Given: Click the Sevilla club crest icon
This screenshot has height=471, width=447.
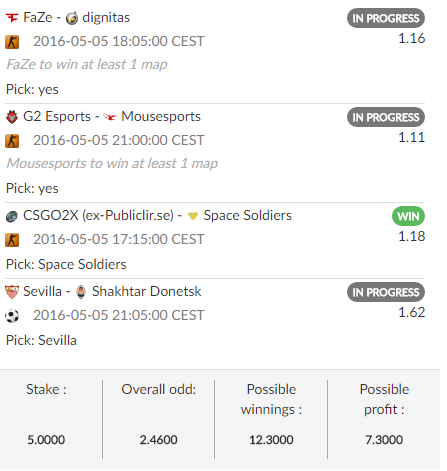Looking at the screenshot, I should (x=12, y=292).
